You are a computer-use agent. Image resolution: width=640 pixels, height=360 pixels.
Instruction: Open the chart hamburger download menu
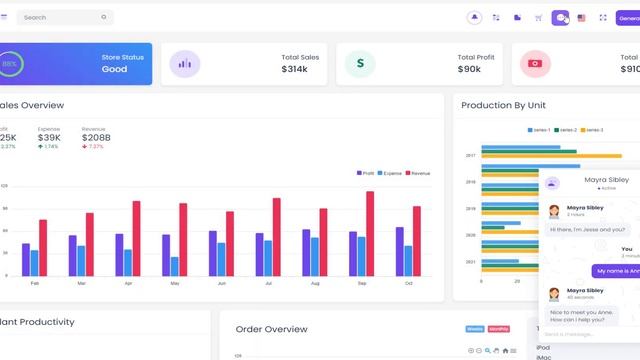(x=513, y=351)
